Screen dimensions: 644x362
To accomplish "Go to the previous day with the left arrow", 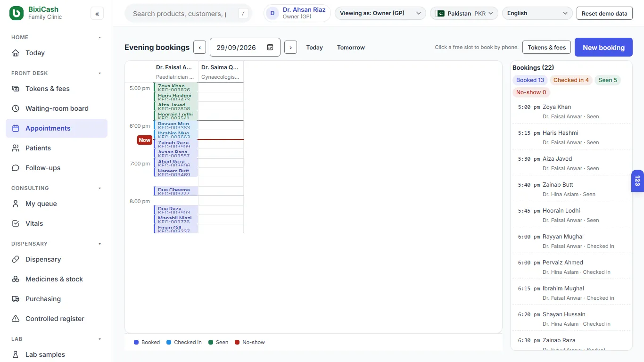I will [199, 48].
